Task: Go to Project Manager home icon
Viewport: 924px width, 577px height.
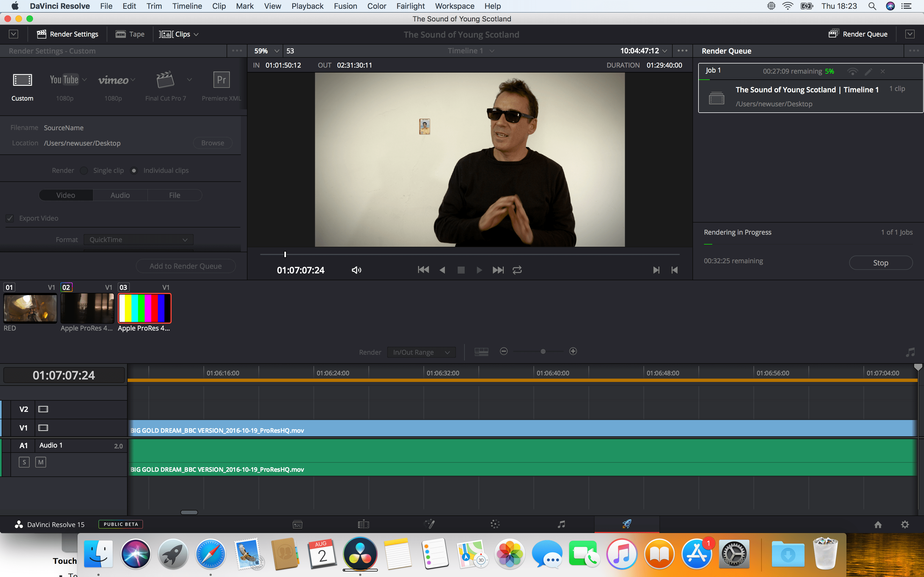Action: pyautogui.click(x=878, y=524)
